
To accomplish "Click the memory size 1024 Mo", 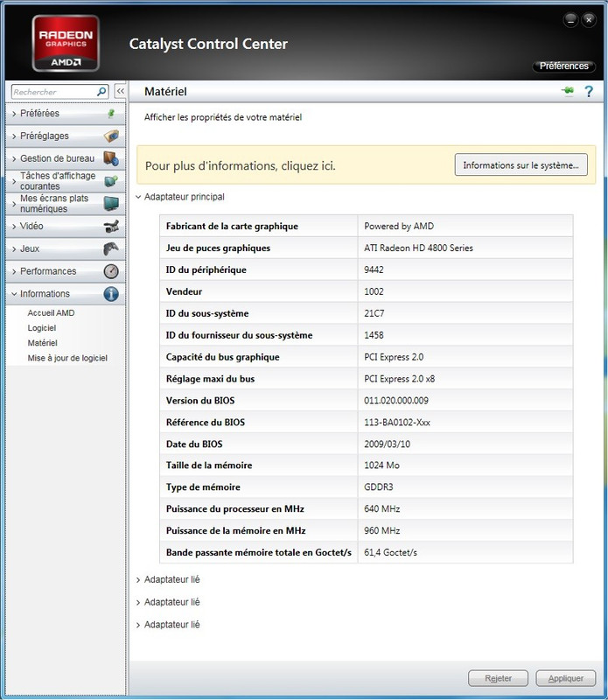I will (381, 465).
